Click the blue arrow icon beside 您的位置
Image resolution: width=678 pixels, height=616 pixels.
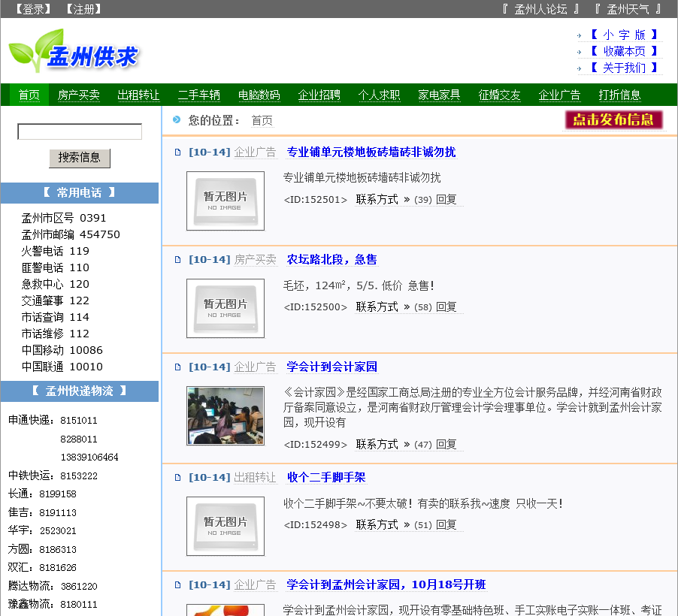pyautogui.click(x=177, y=120)
